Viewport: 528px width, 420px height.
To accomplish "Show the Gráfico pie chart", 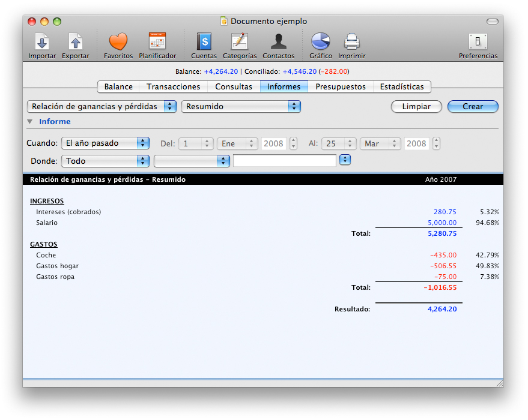I will 321,46.
